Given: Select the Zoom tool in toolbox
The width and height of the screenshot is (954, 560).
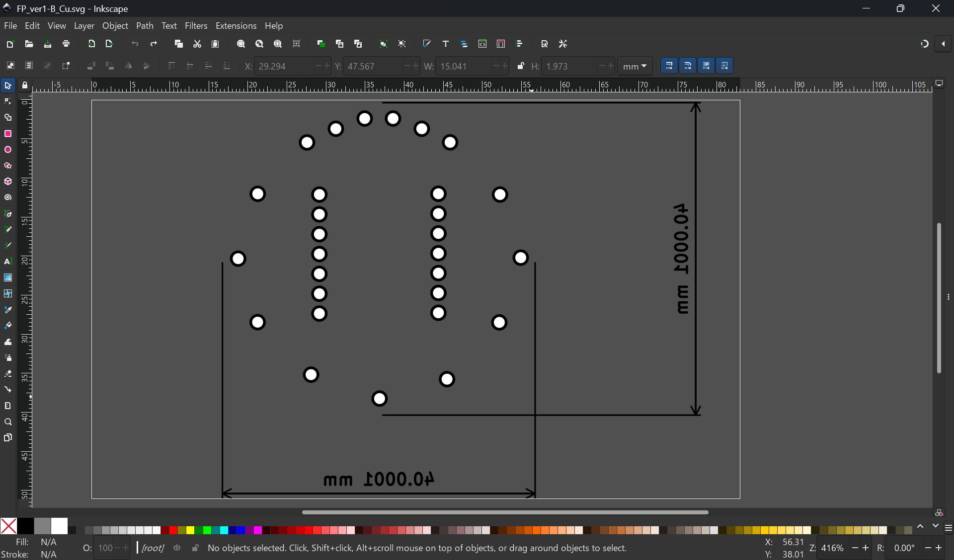Looking at the screenshot, I should (8, 422).
